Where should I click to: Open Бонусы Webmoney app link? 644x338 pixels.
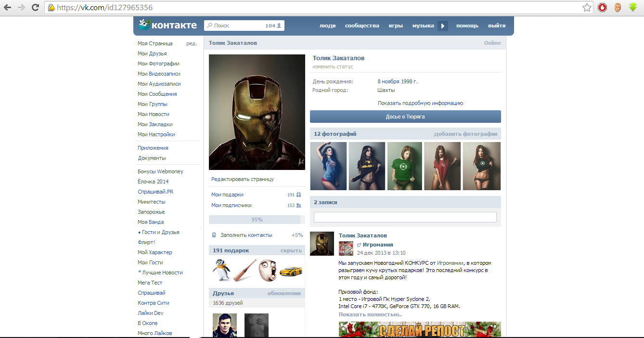coord(160,171)
